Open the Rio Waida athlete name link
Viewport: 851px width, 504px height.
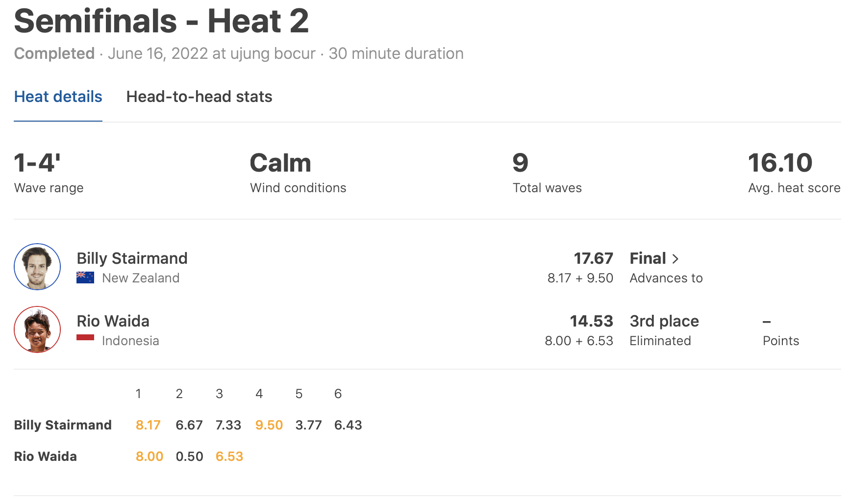pos(113,321)
